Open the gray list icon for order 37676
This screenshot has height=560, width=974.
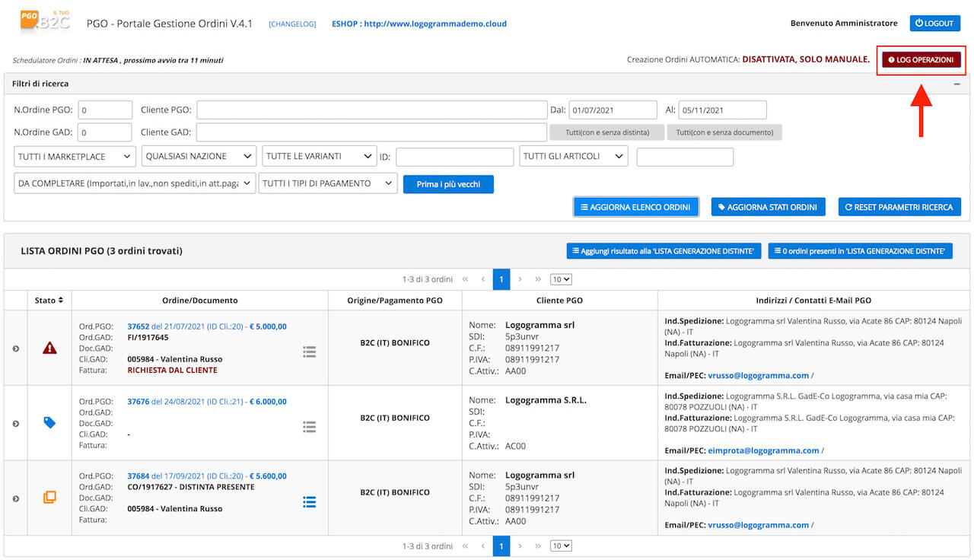(x=309, y=427)
